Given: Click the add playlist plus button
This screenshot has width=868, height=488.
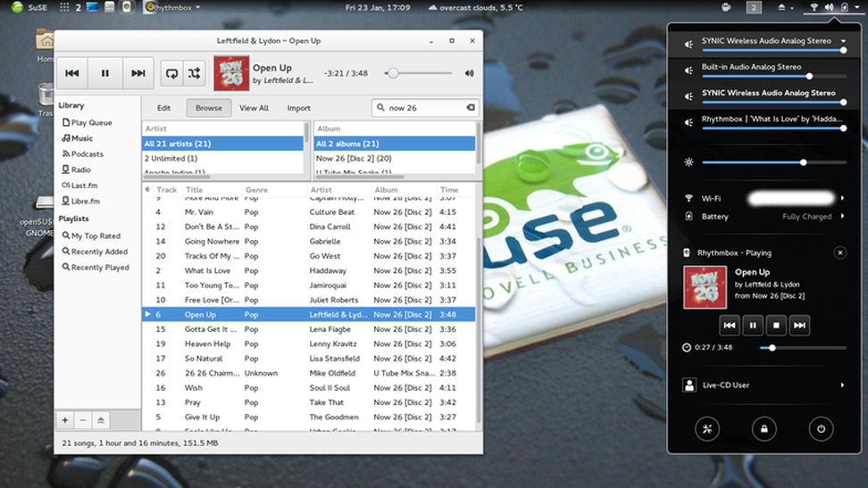Looking at the screenshot, I should point(65,420).
